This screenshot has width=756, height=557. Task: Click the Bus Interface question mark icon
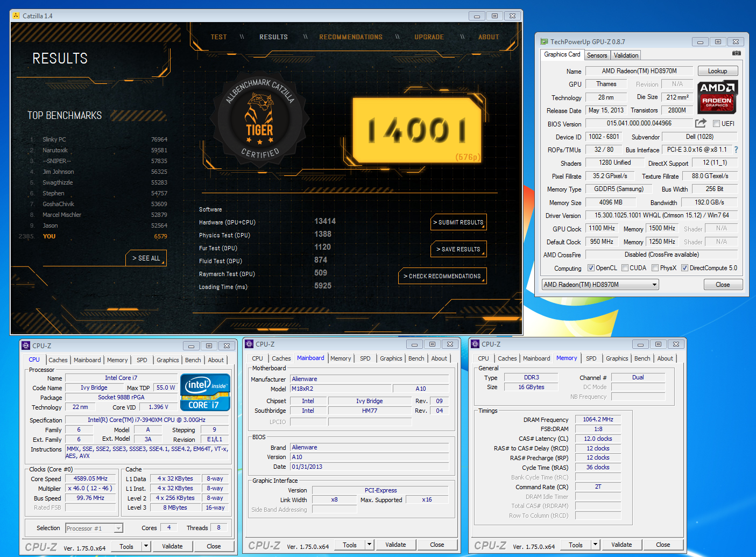click(x=736, y=150)
